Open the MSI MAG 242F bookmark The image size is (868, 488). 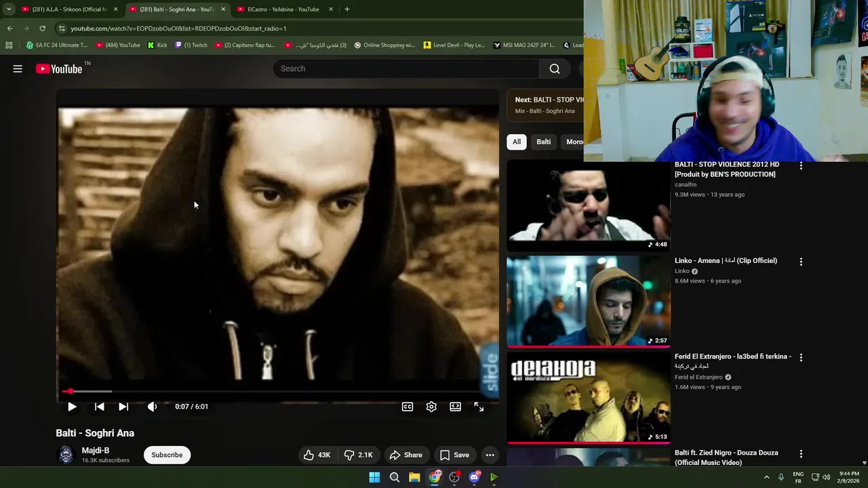(x=524, y=45)
